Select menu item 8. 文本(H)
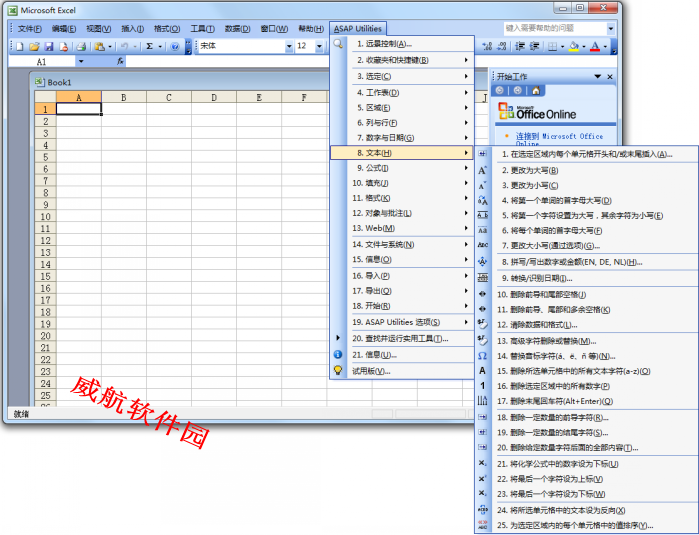This screenshot has height=535, width=699. 402,152
